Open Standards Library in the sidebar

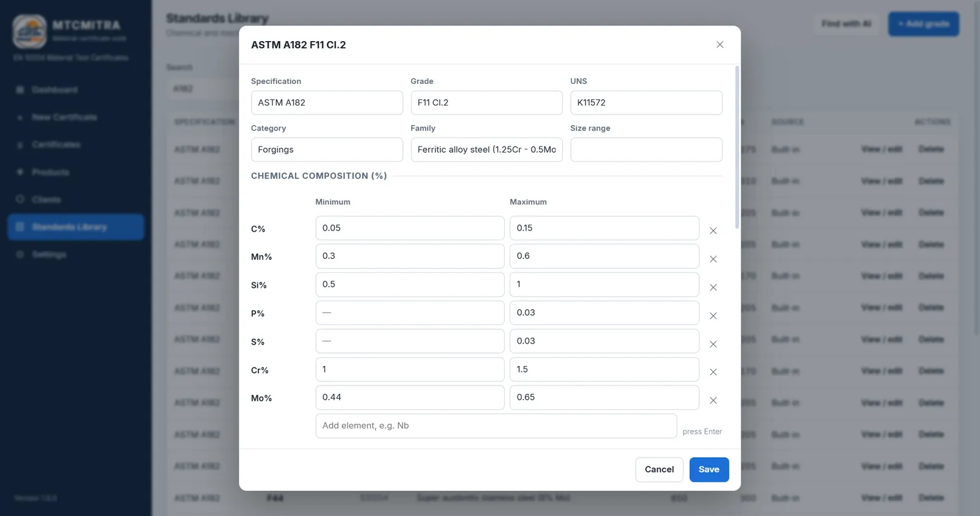click(x=76, y=227)
